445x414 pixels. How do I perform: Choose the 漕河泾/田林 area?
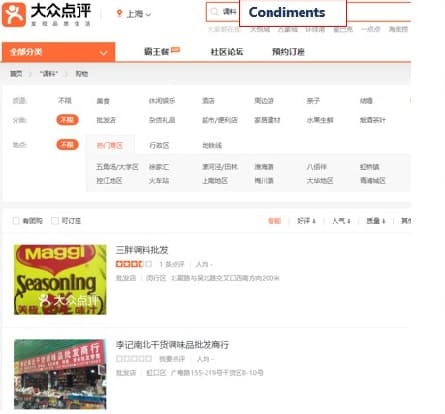[x=220, y=167]
